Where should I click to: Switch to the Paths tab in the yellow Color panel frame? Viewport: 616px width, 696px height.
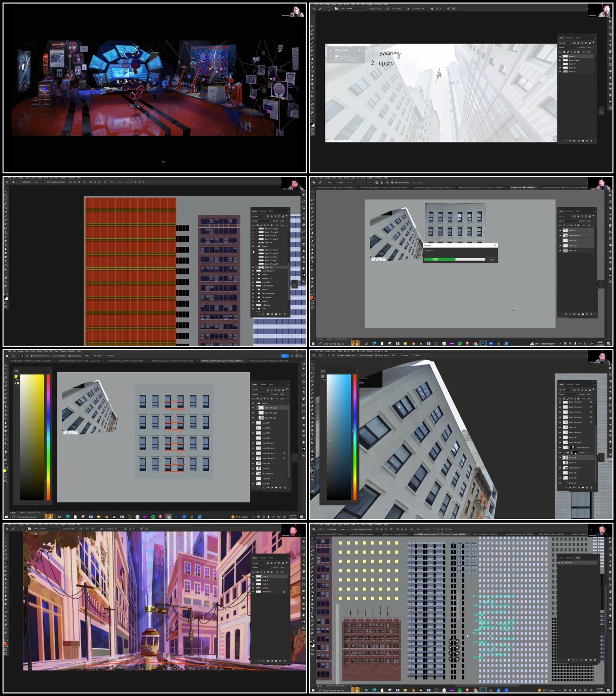pyautogui.click(x=271, y=384)
